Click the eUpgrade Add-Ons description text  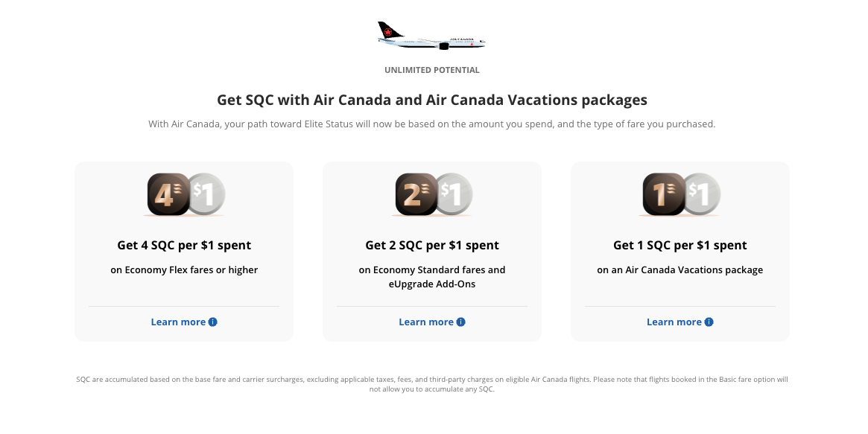pos(432,276)
